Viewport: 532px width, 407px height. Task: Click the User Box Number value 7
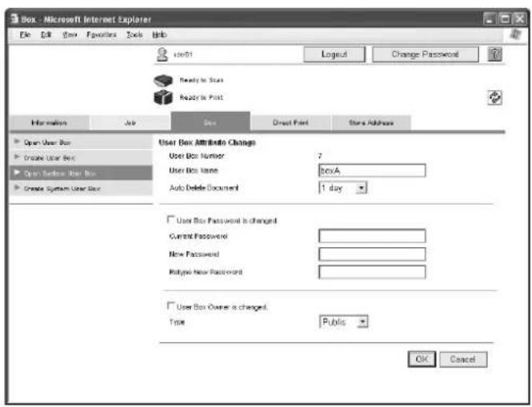320,156
